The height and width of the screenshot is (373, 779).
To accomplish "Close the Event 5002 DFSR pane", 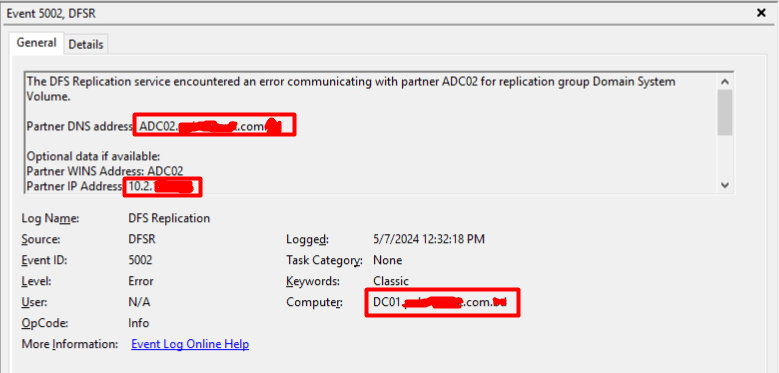I will click(x=761, y=13).
